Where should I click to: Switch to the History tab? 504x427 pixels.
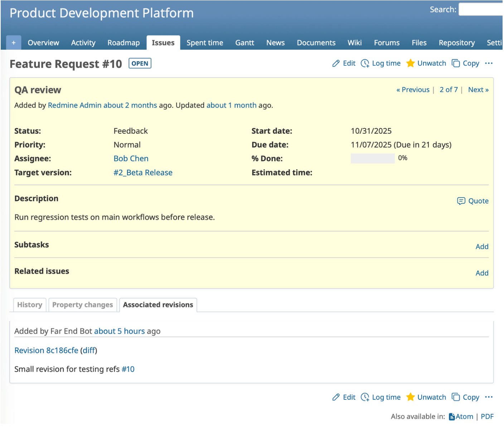point(29,305)
